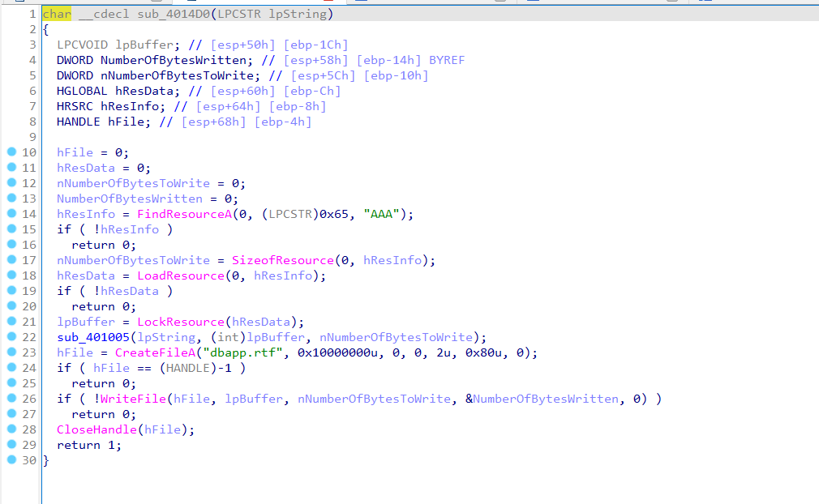Set breakpoint at the CreateFileA line 23
The height and width of the screenshot is (504, 819).
11,352
